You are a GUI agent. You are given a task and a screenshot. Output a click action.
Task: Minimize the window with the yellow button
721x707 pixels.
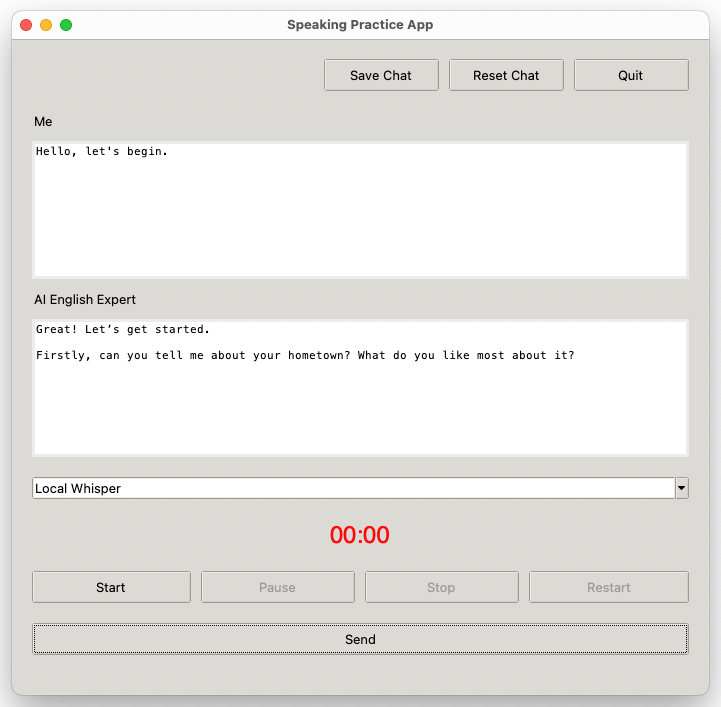click(x=46, y=25)
